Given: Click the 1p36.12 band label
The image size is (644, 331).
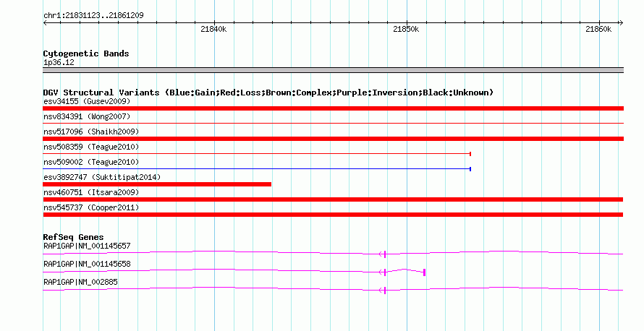Looking at the screenshot, I should point(59,62).
